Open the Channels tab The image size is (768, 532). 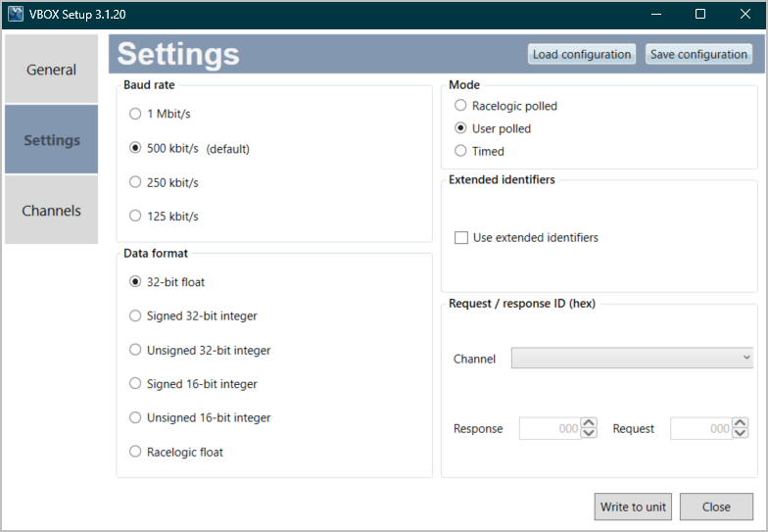(51, 210)
